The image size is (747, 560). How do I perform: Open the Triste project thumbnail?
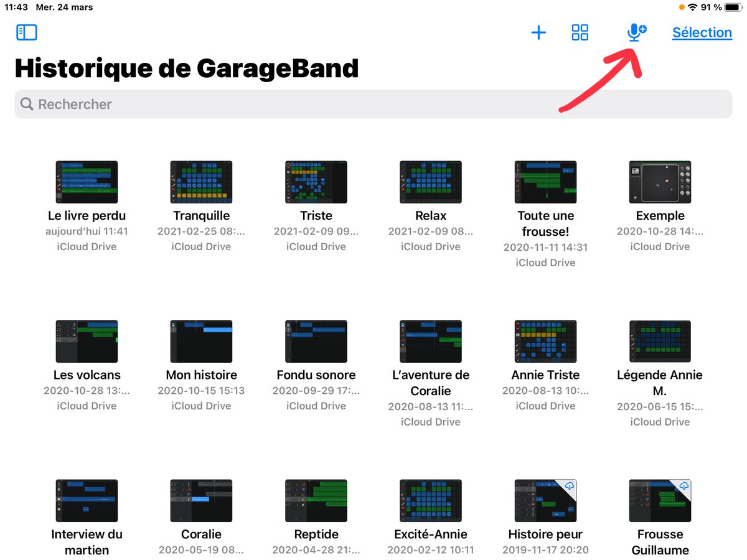point(316,182)
